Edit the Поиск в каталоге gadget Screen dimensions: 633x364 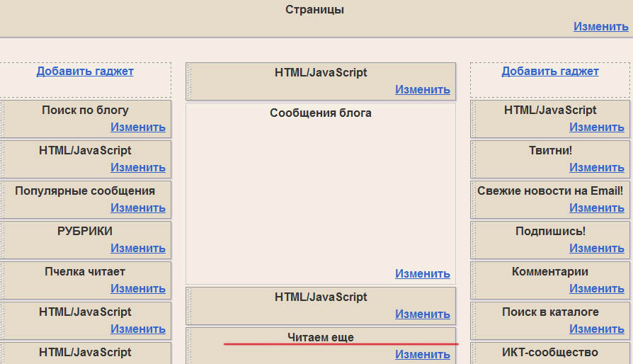(x=596, y=329)
